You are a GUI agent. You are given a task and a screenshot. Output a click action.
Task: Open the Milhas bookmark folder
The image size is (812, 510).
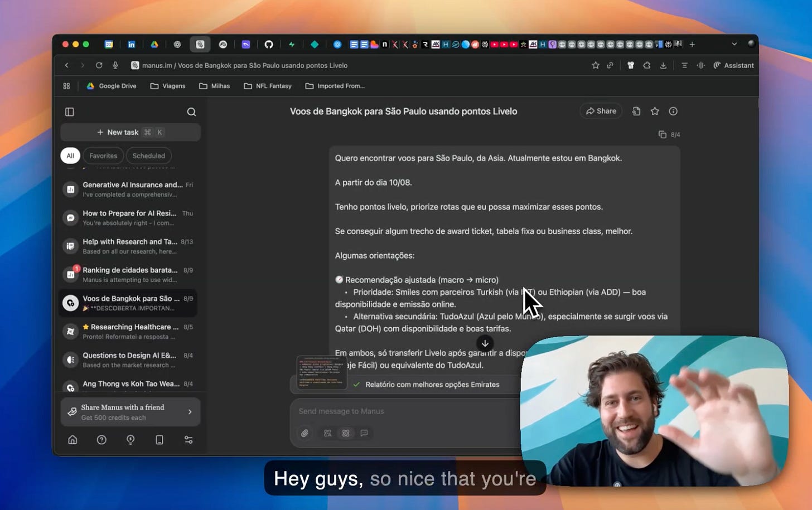(x=215, y=86)
